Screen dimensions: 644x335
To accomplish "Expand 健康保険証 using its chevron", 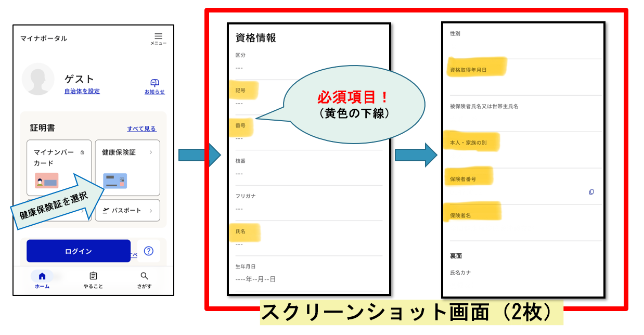I will click(x=151, y=152).
